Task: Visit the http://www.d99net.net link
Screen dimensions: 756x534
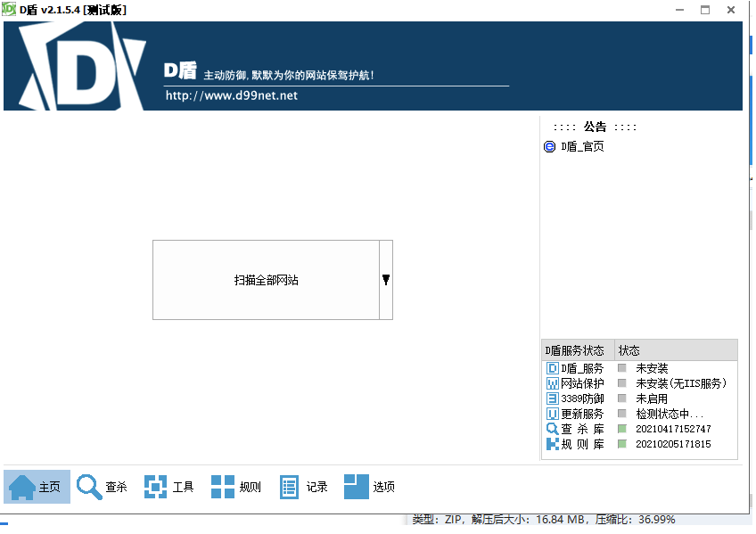Action: [232, 96]
